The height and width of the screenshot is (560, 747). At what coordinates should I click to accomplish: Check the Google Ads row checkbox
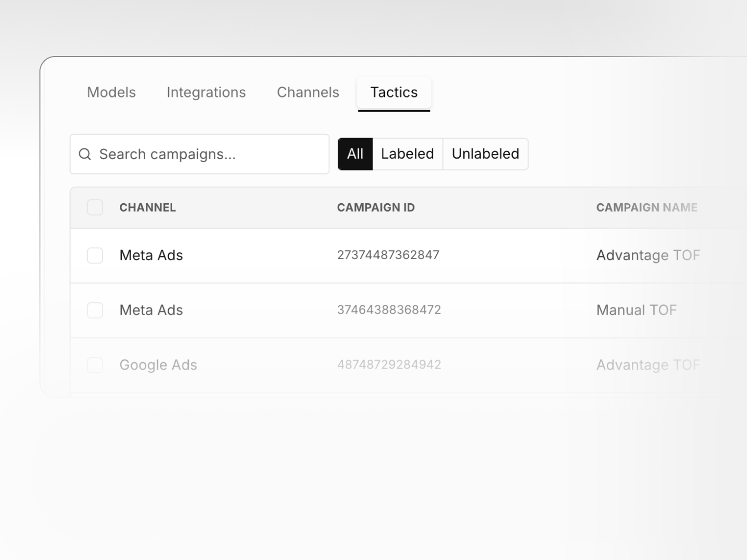point(95,365)
